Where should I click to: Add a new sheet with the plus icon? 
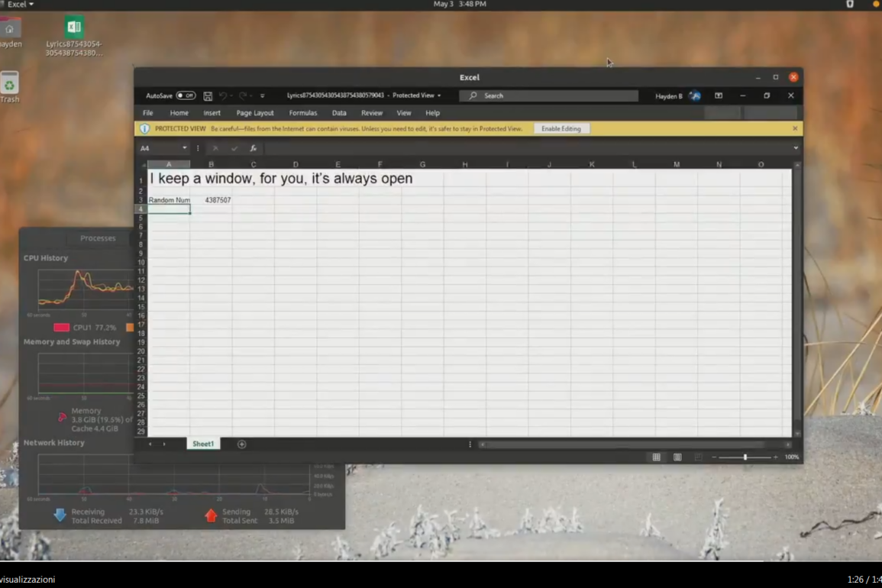(242, 444)
